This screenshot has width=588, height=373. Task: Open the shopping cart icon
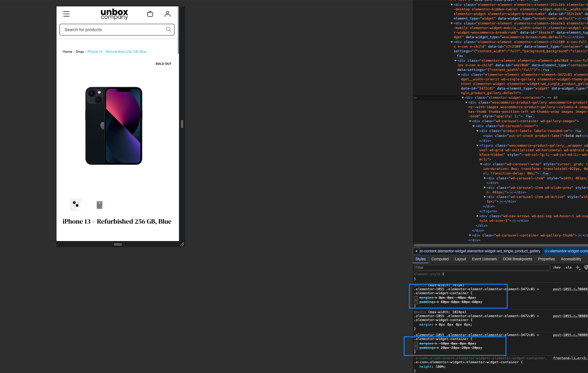tap(150, 14)
